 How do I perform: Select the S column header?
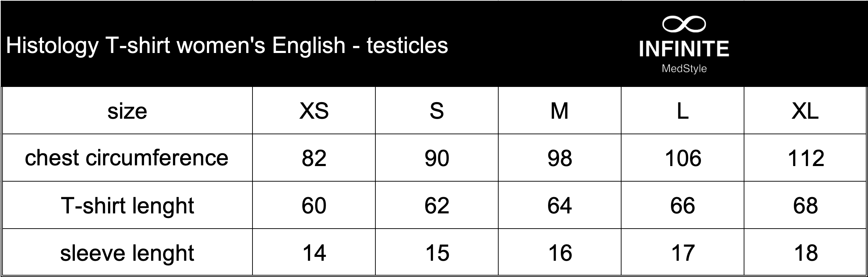pyautogui.click(x=437, y=111)
